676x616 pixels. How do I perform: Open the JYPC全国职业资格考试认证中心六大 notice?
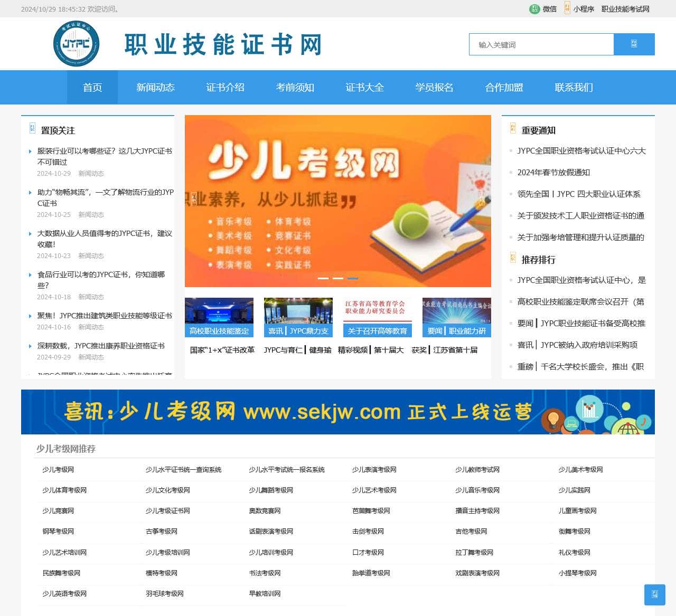click(581, 151)
